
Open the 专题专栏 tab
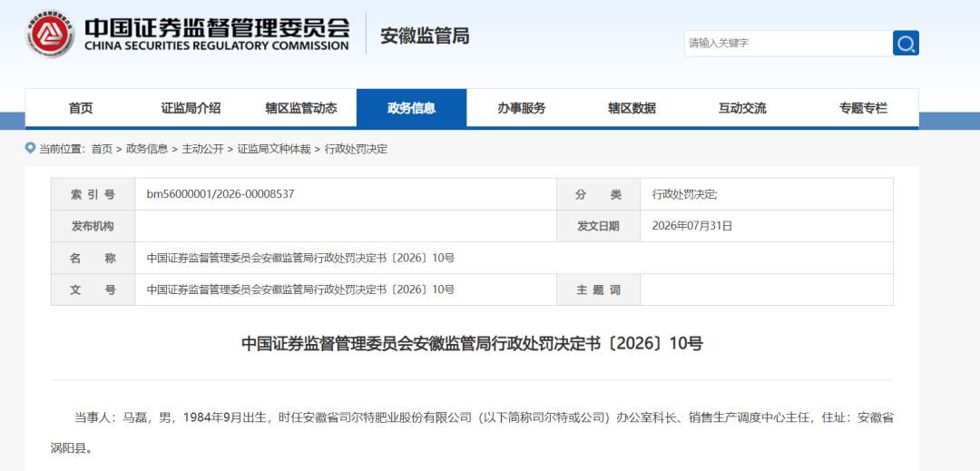863,108
